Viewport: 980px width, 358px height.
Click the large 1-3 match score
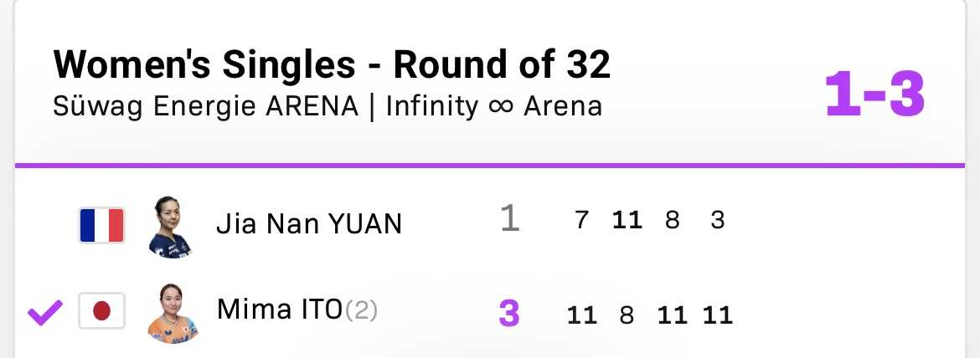pos(874,95)
